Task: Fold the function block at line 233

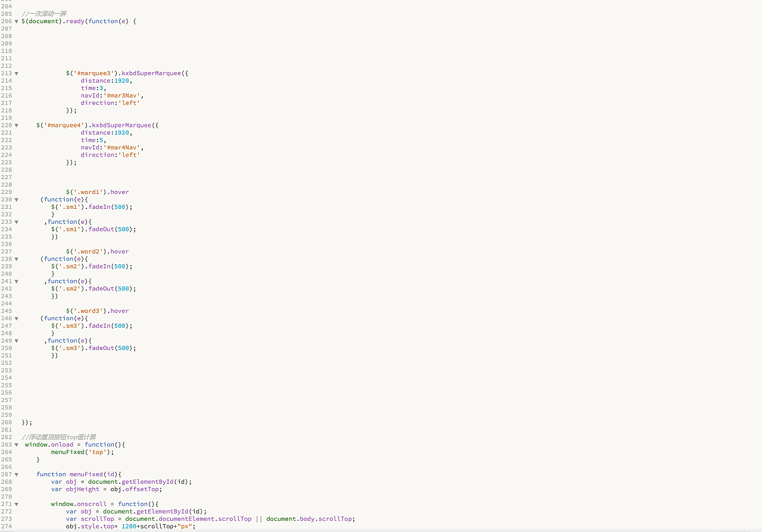Action: tap(16, 222)
